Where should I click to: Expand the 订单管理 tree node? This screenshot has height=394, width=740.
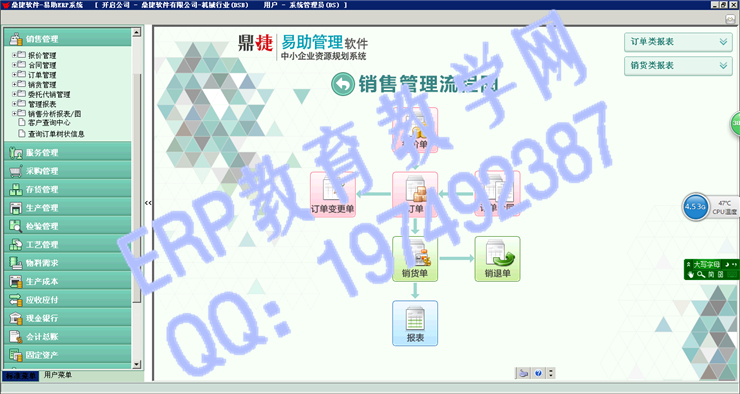coord(14,75)
